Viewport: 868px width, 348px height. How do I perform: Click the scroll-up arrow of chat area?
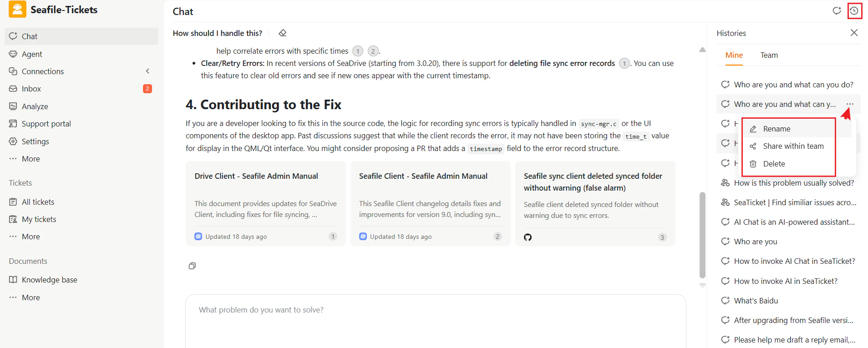point(702,50)
